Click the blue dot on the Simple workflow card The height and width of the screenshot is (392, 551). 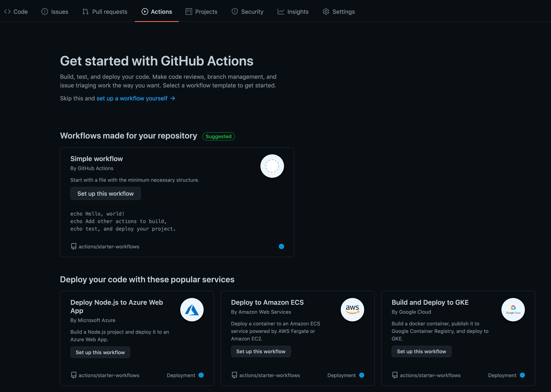click(x=281, y=246)
